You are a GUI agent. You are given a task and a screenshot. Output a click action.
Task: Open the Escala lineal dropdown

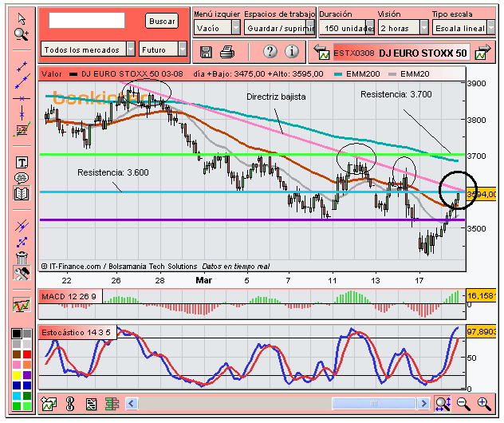[464, 28]
